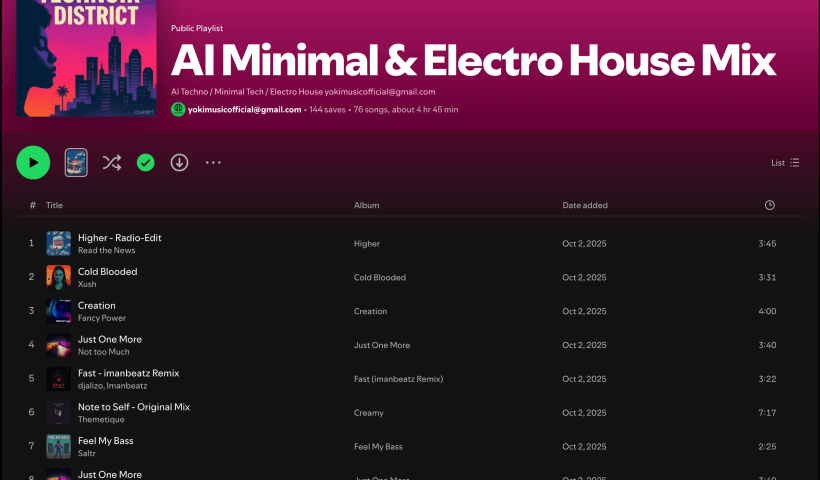Open the yokimusicofficial@gmail.com owner link
Viewport: 820px width, 480px height.
[x=245, y=109]
